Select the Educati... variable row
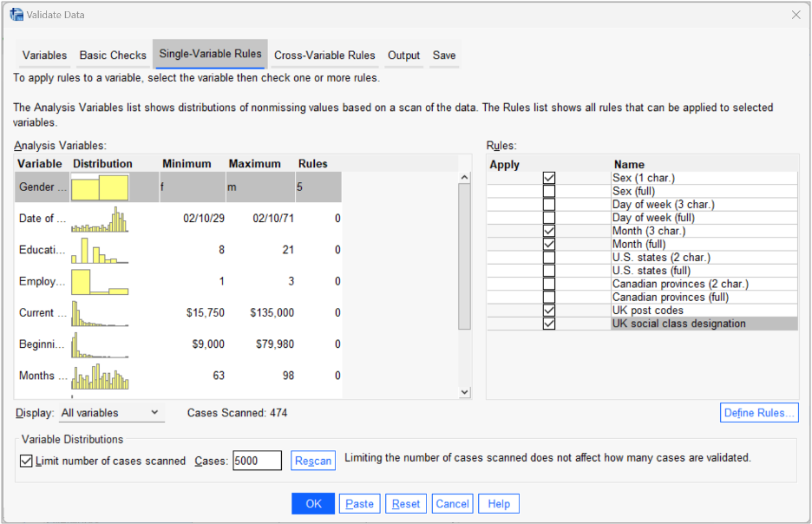 [x=178, y=250]
